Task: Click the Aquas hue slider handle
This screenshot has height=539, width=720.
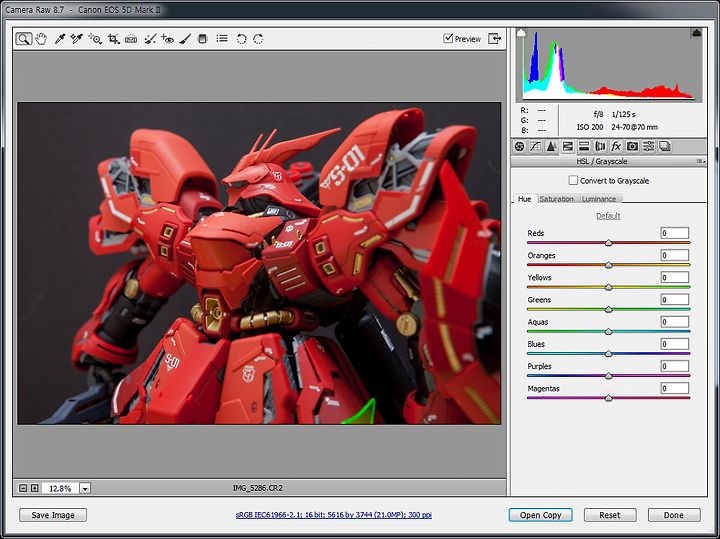Action: [x=608, y=331]
